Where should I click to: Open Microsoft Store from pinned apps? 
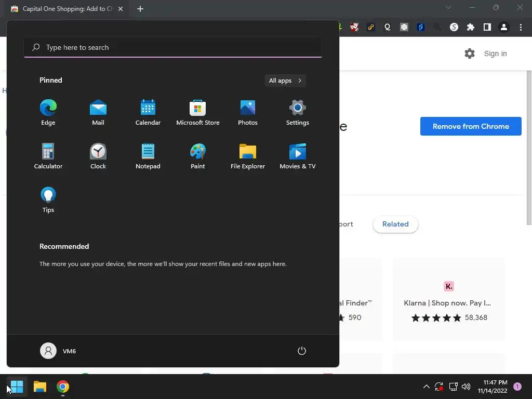(198, 113)
